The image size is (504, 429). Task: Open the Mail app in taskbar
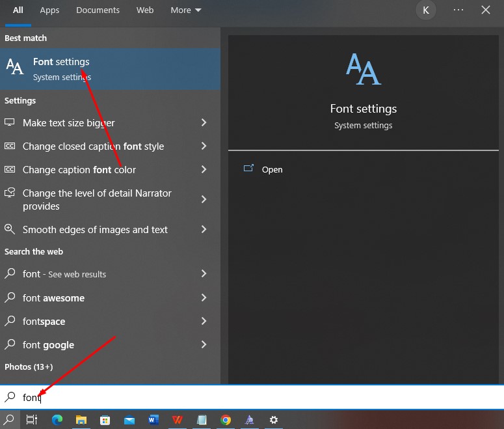coord(129,420)
